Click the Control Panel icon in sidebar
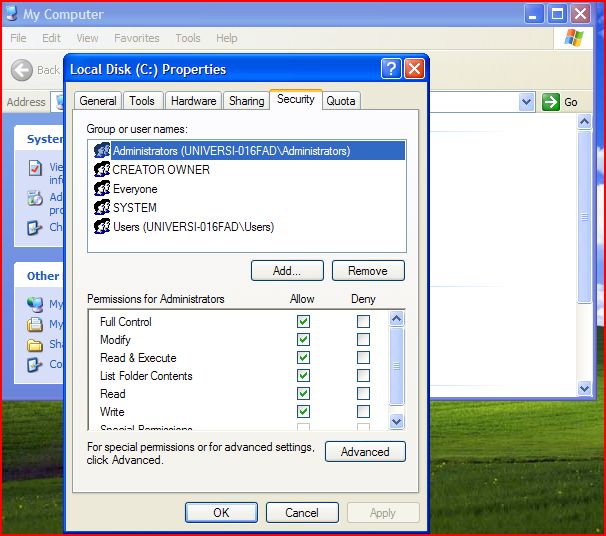Image resolution: width=606 pixels, height=536 pixels. coord(34,364)
